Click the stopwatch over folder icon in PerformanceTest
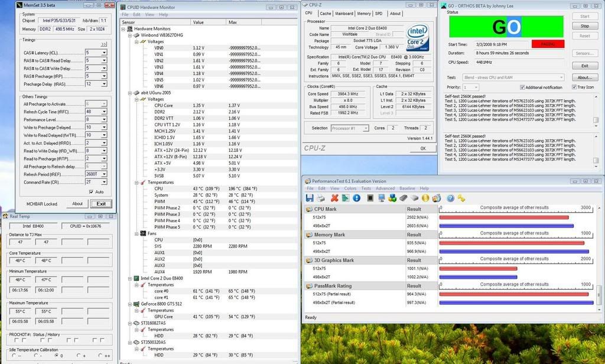Viewport: 605px width, 364px height. click(437, 198)
